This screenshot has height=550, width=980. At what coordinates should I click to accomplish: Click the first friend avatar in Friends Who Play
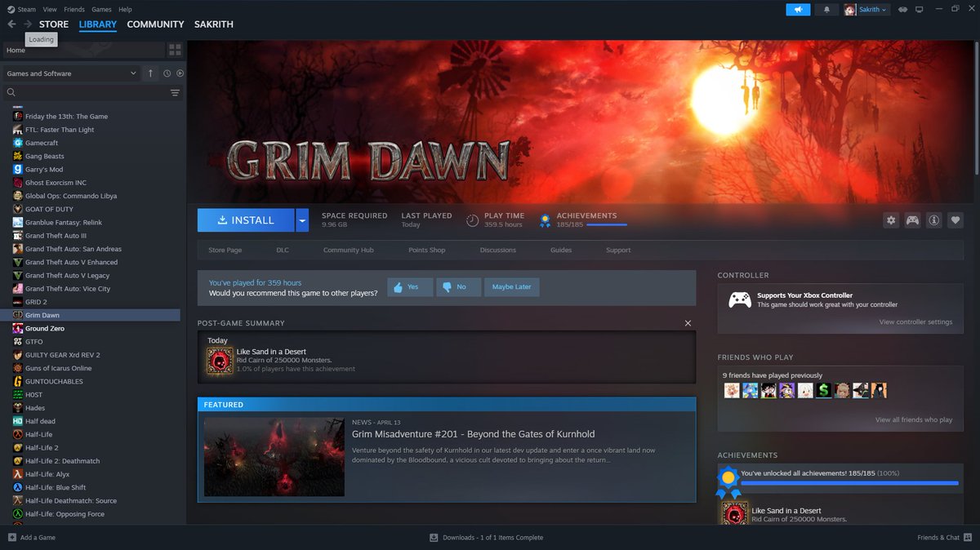pos(732,390)
